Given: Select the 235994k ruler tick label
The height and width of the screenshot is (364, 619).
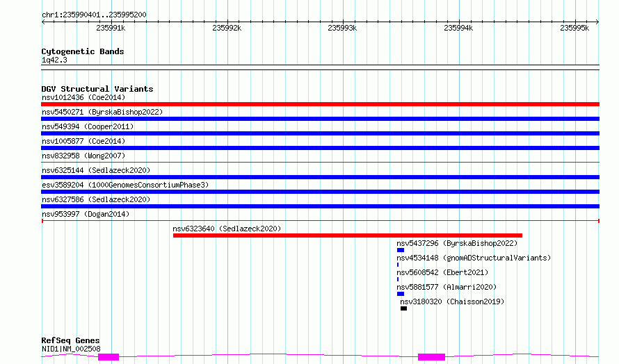Looking at the screenshot, I should (x=458, y=28).
